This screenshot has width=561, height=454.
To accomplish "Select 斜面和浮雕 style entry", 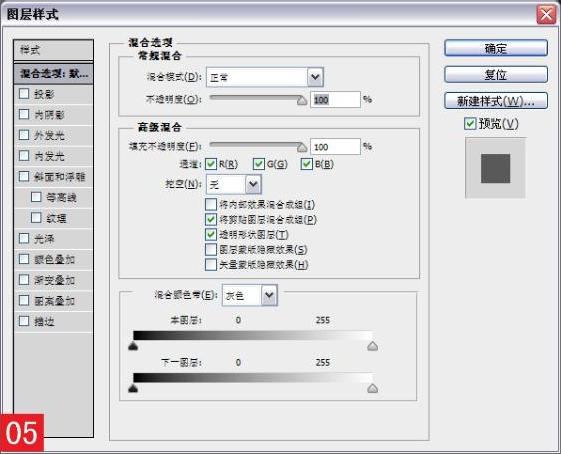I will (54, 177).
